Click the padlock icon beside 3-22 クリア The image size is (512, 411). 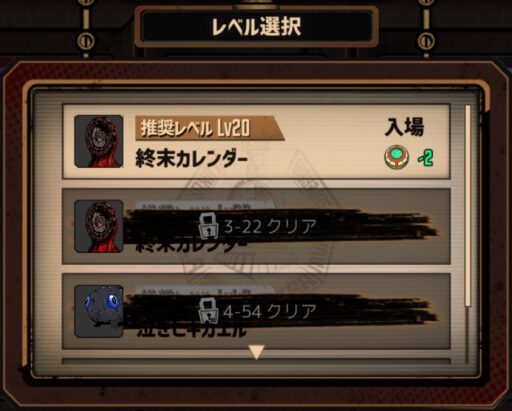tap(208, 226)
